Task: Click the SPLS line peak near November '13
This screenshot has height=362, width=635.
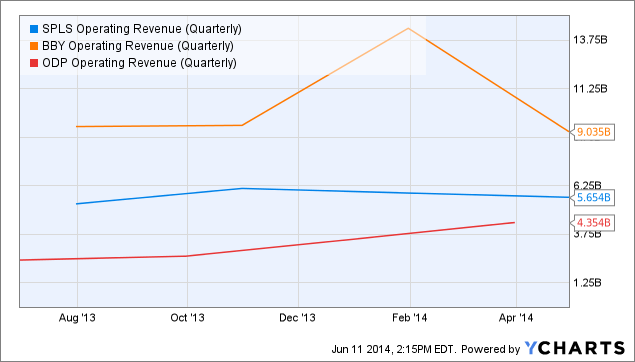Action: point(242,188)
